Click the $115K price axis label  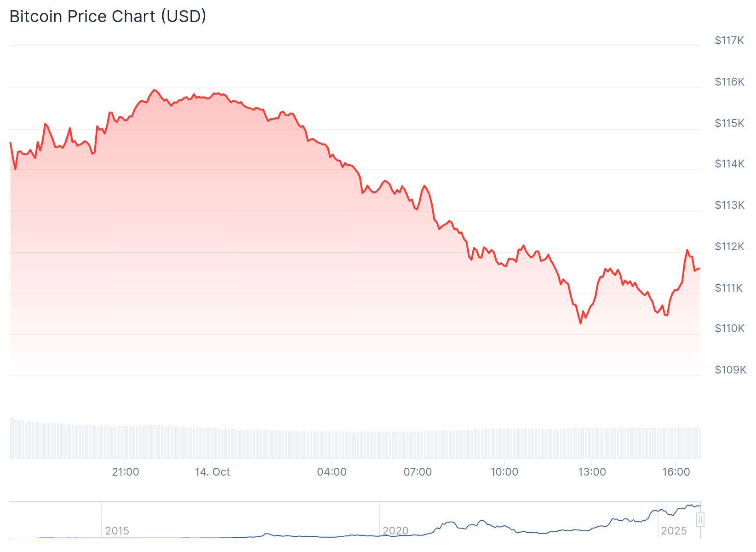[729, 123]
